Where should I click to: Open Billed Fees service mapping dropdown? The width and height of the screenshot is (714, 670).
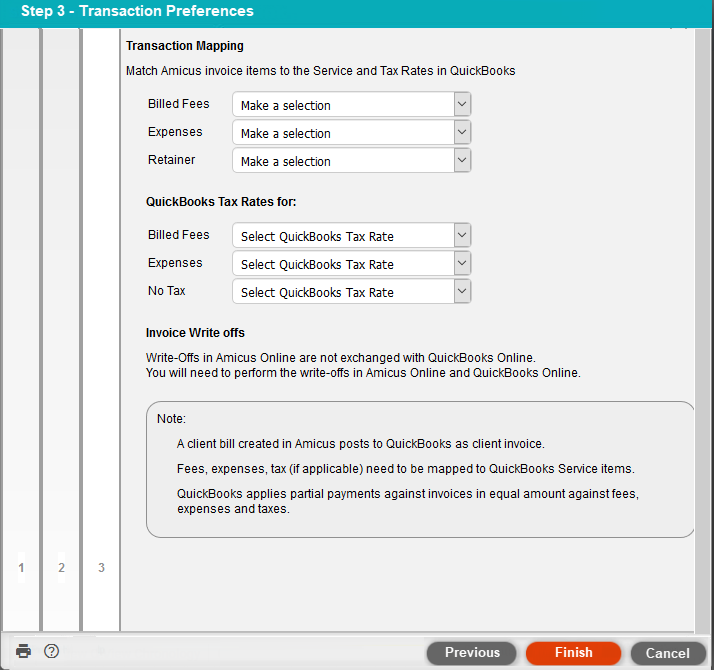click(350, 105)
